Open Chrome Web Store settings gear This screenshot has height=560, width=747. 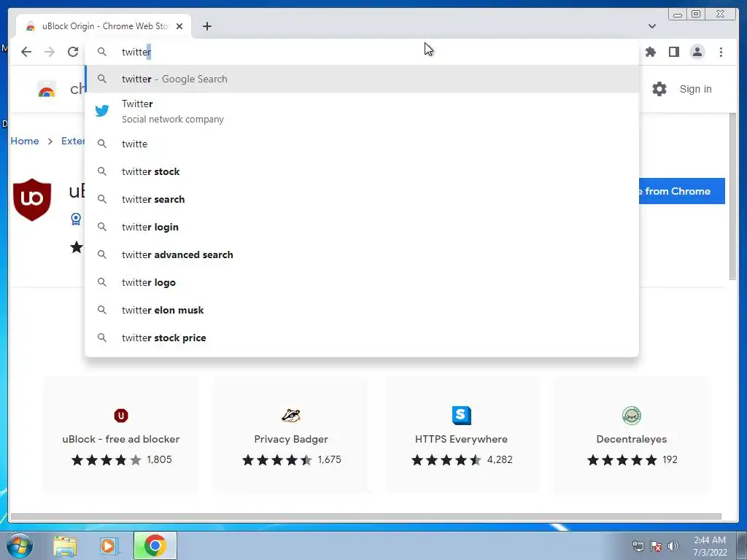659,89
